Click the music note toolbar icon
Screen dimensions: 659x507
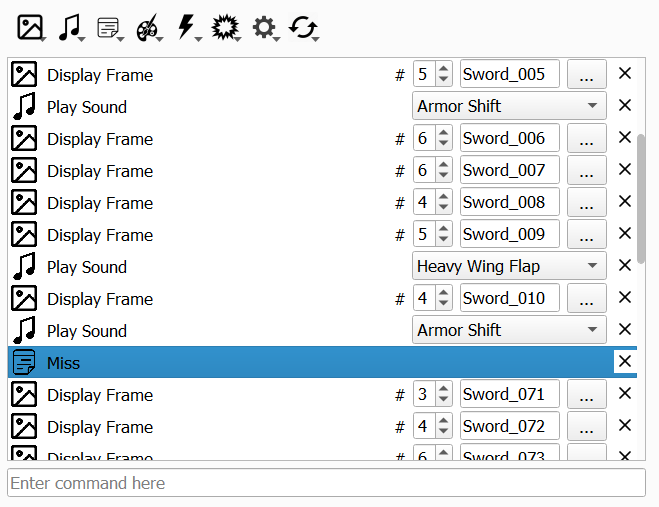coord(70,28)
